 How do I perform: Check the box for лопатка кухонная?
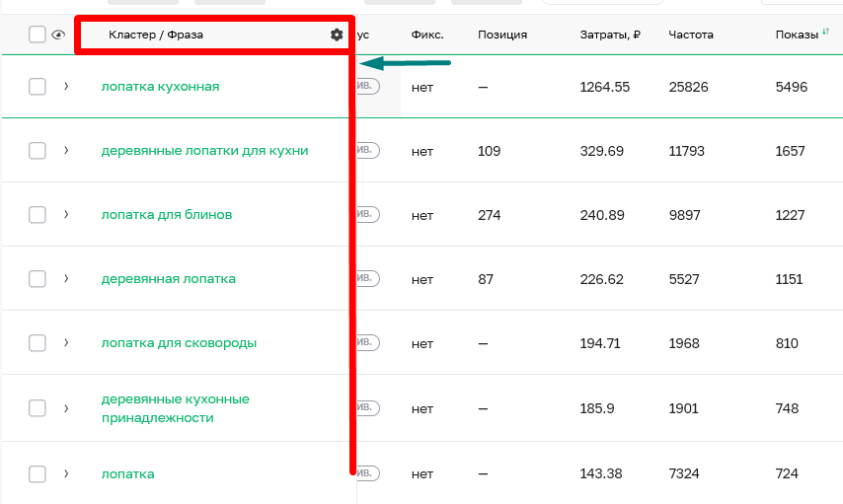pyautogui.click(x=38, y=87)
